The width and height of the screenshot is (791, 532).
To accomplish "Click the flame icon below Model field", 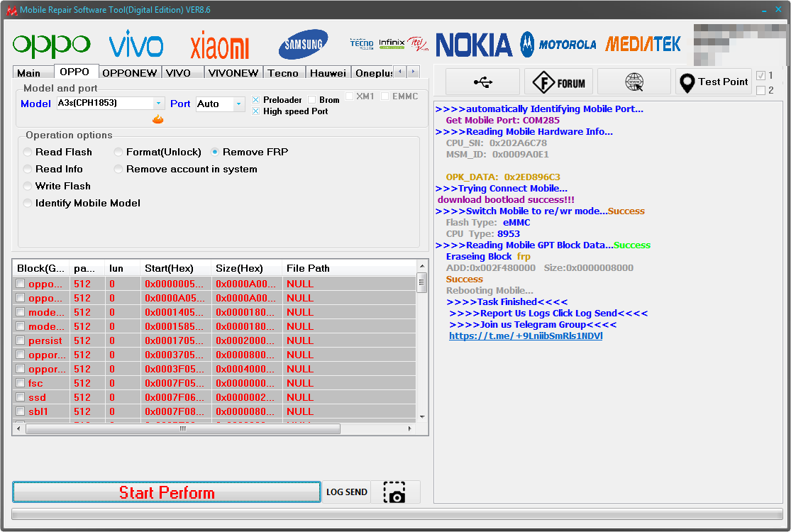I will point(158,119).
